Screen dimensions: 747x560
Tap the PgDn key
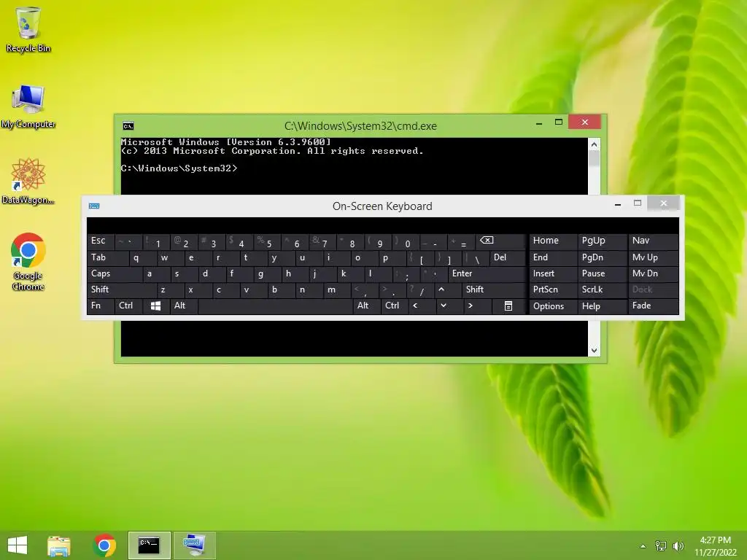[602, 257]
